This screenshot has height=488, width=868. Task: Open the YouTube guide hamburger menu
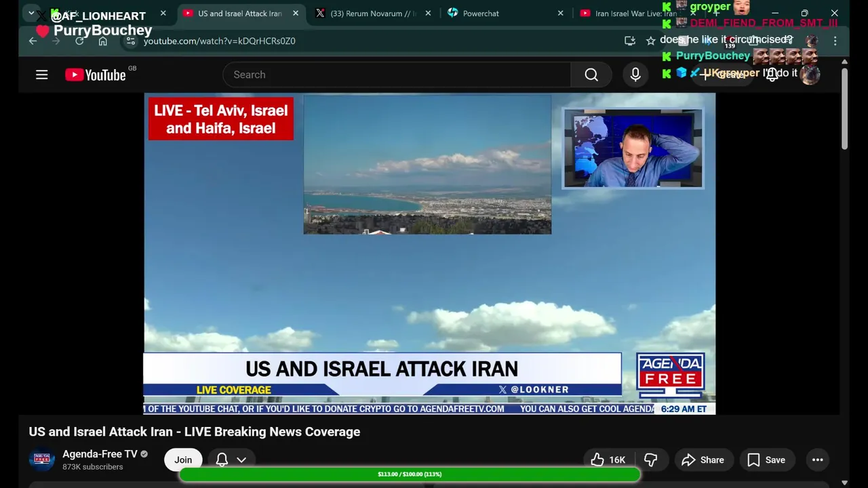pyautogui.click(x=42, y=75)
